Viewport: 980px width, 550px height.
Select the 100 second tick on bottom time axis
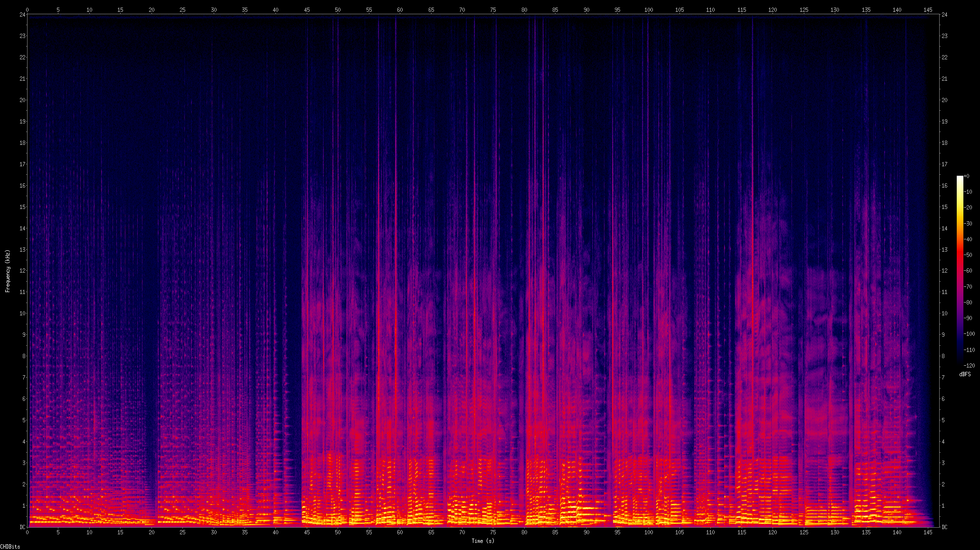648,532
